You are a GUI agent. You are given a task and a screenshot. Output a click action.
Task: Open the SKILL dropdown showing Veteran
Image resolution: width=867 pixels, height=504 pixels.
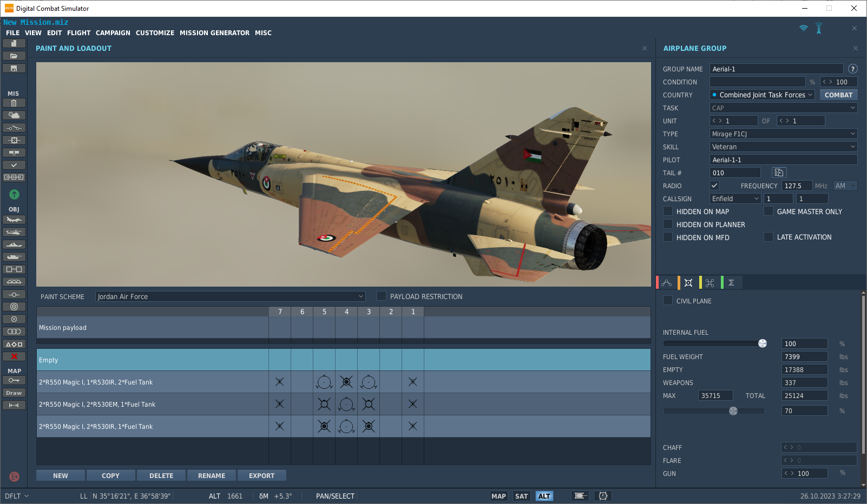(784, 147)
